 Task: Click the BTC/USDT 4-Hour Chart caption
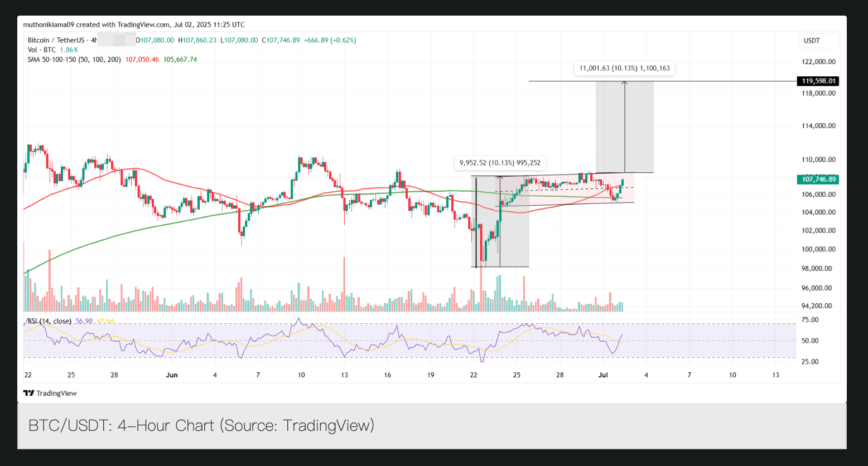[201, 426]
